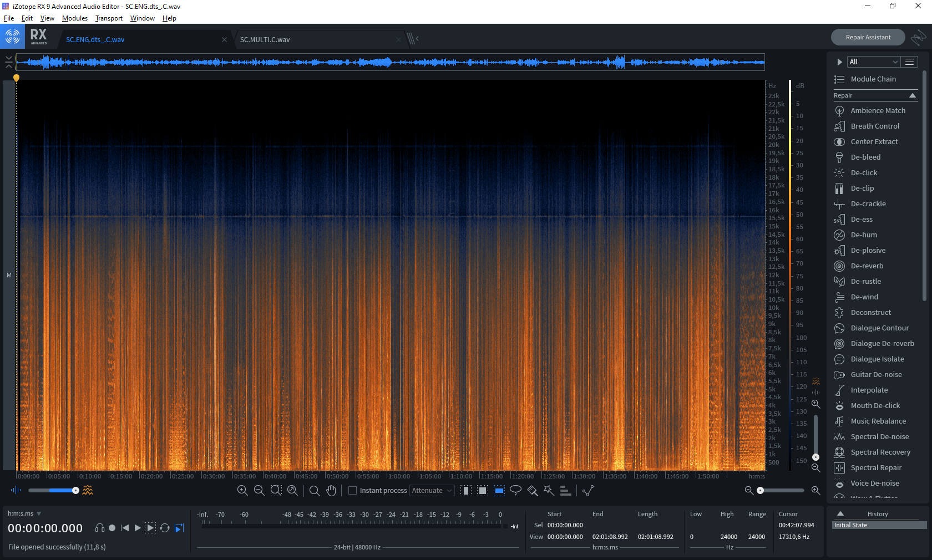Viewport: 932px width, 560px height.
Task: Open the Edit menu
Action: pos(27,18)
